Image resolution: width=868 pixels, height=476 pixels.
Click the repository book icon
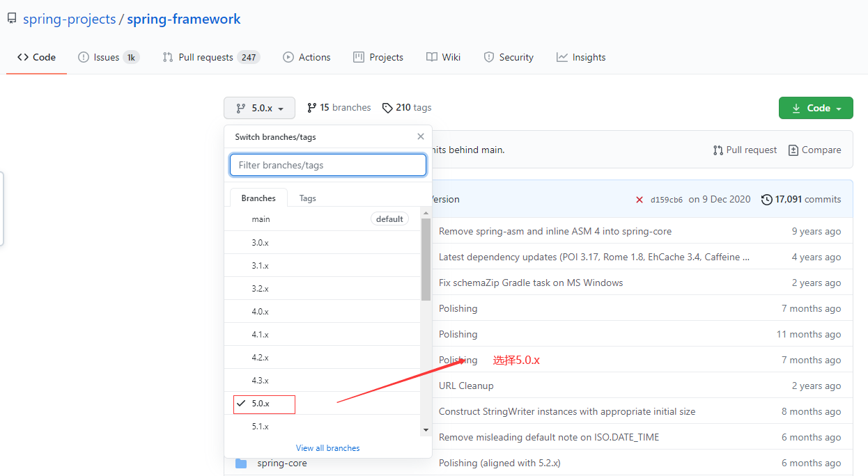click(11, 19)
